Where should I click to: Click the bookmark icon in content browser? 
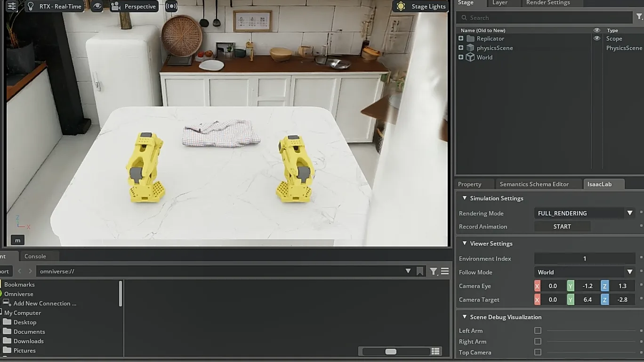pos(420,271)
